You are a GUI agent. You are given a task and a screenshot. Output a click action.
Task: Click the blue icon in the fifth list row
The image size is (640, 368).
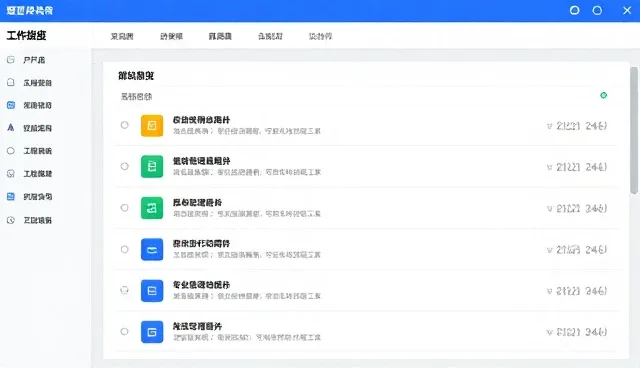coord(152,290)
